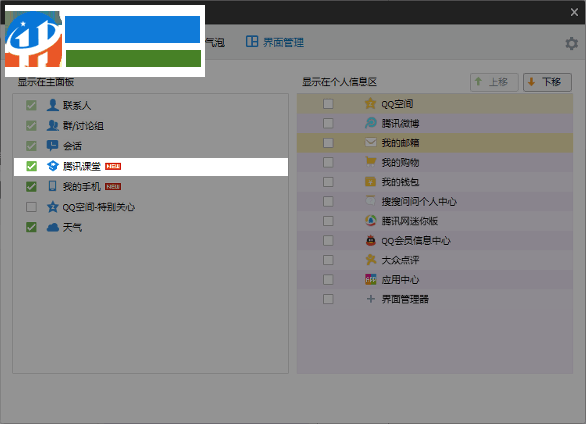Select the 大众点评 row text

click(400, 260)
